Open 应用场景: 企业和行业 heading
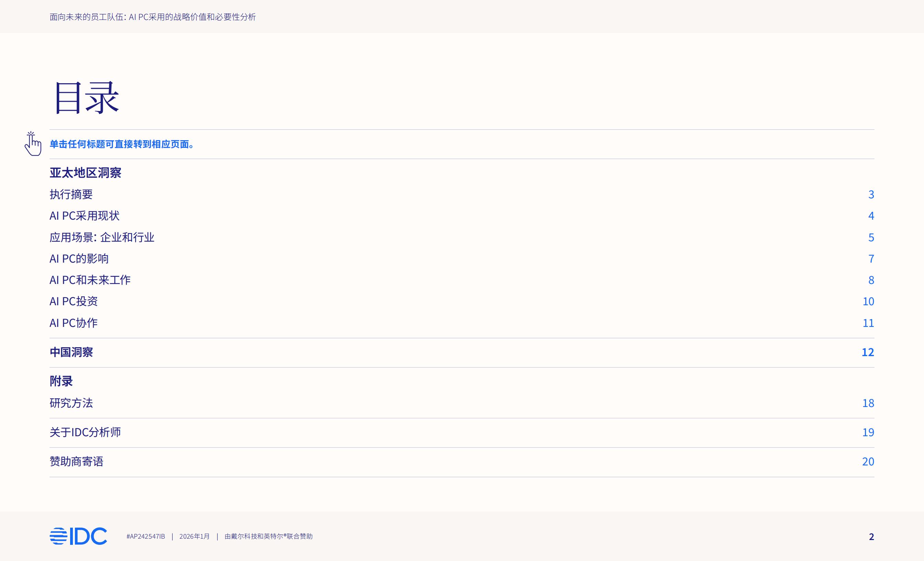This screenshot has width=924, height=561. tap(102, 238)
